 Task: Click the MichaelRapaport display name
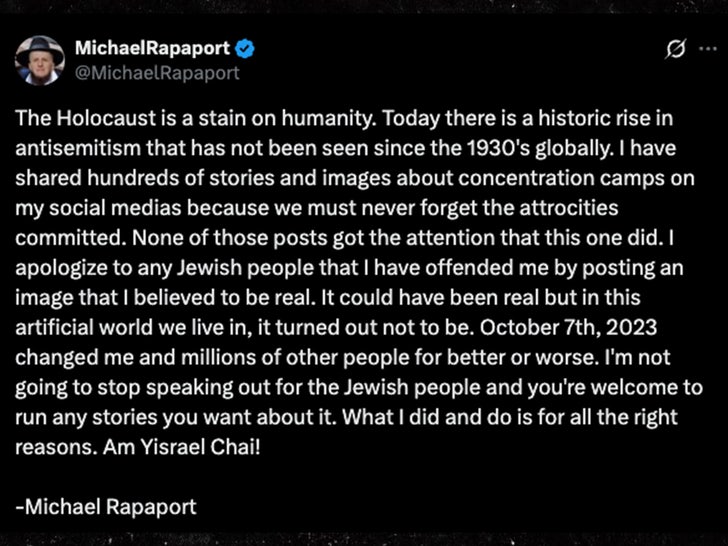click(147, 47)
